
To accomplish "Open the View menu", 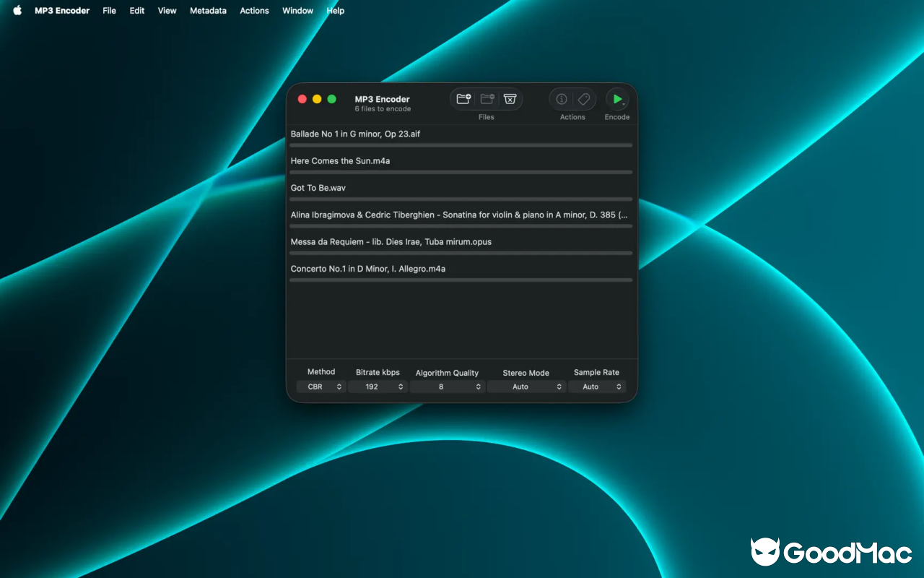I will coord(167,10).
